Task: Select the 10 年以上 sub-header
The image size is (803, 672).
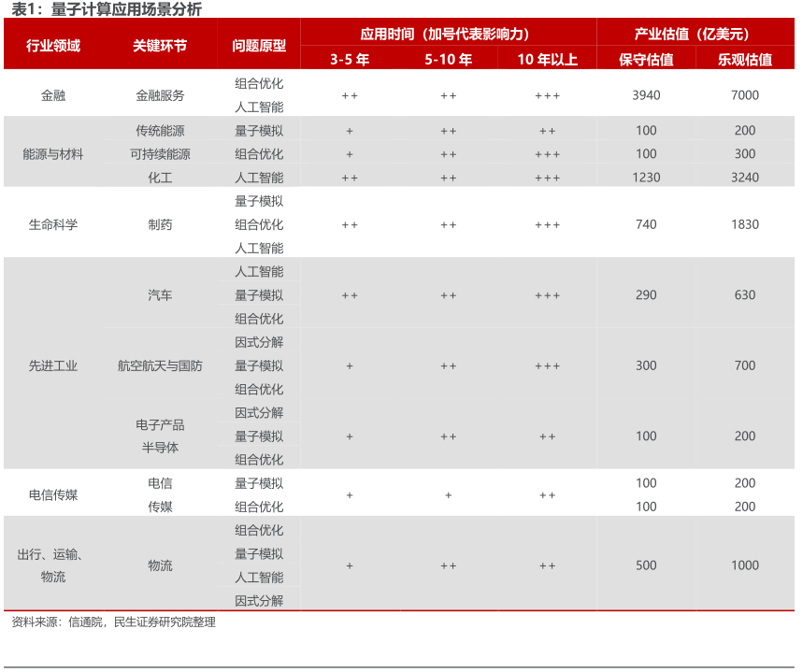Action: (547, 59)
